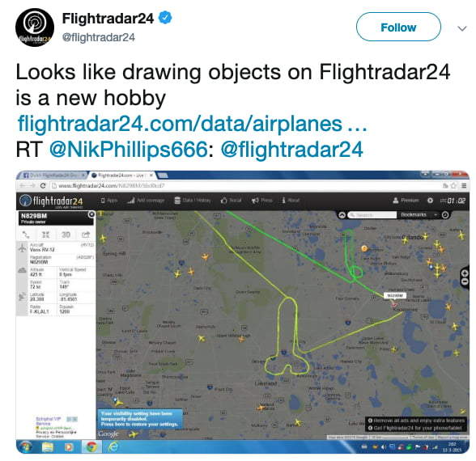
Task: Click the share icon in aircraft panel
Action: coord(86,235)
